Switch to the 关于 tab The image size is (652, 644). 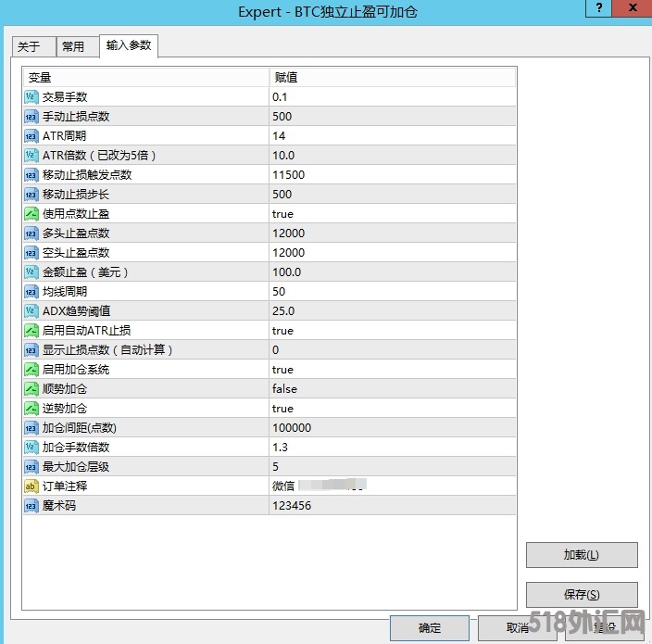[33, 46]
